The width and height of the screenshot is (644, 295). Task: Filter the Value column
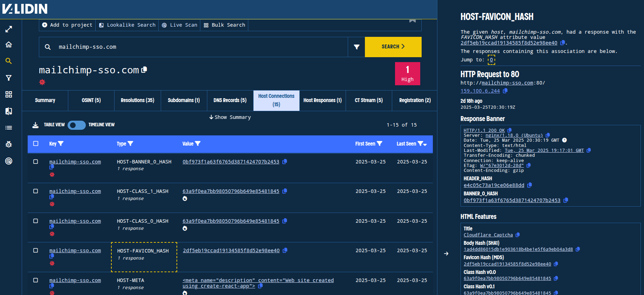(x=198, y=143)
